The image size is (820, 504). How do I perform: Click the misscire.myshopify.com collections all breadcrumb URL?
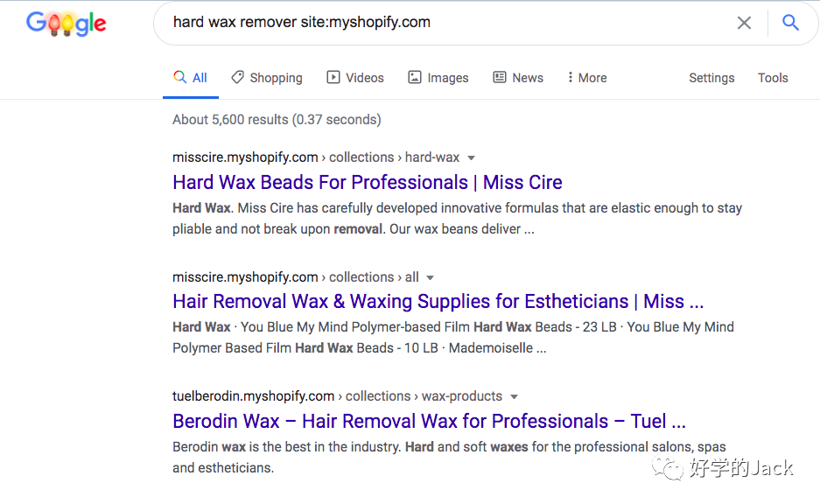click(296, 277)
